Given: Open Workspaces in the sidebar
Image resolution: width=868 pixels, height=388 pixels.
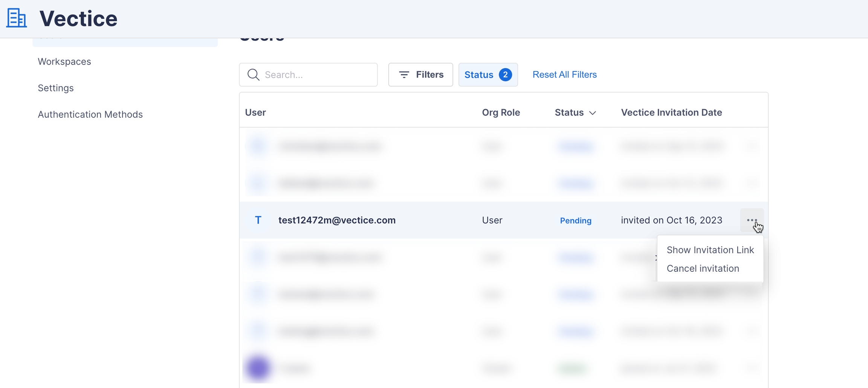Looking at the screenshot, I should click(x=64, y=61).
